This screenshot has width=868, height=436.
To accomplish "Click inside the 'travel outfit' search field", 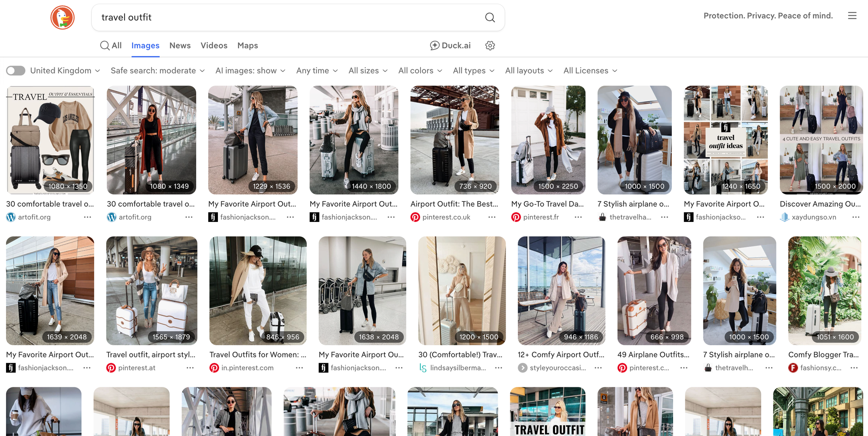I will 286,17.
